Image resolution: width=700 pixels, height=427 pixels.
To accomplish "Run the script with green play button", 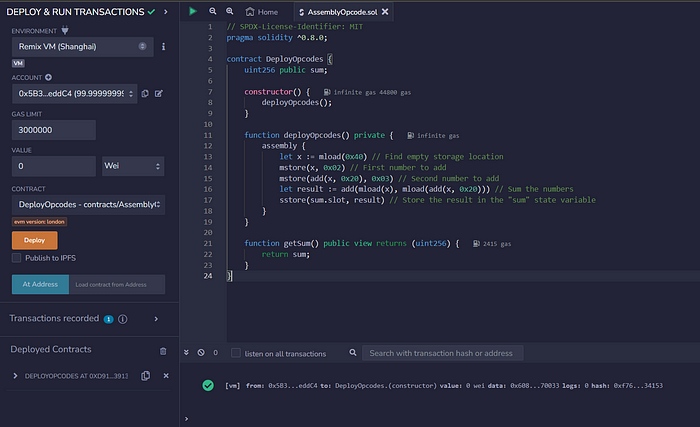I will 194,11.
